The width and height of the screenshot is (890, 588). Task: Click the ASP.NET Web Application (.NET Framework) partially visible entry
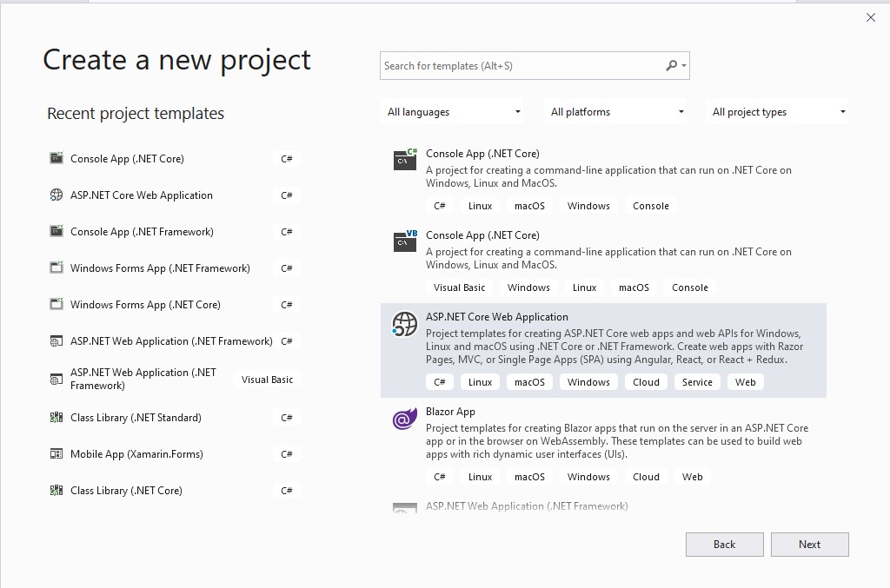pyautogui.click(x=525, y=505)
